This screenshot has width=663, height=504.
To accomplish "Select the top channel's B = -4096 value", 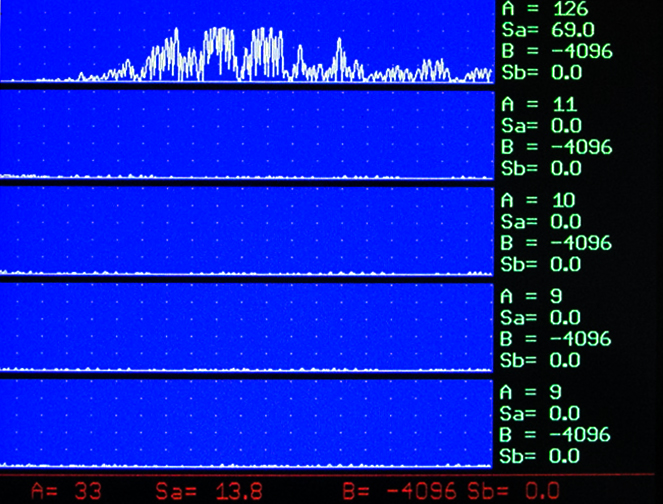I will tap(555, 51).
